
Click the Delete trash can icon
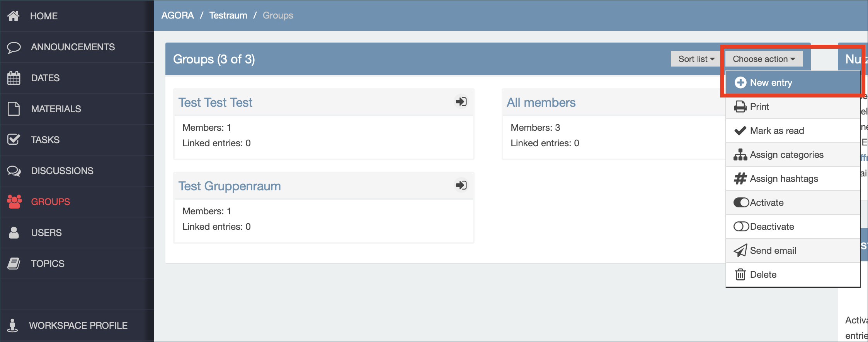pyautogui.click(x=740, y=275)
